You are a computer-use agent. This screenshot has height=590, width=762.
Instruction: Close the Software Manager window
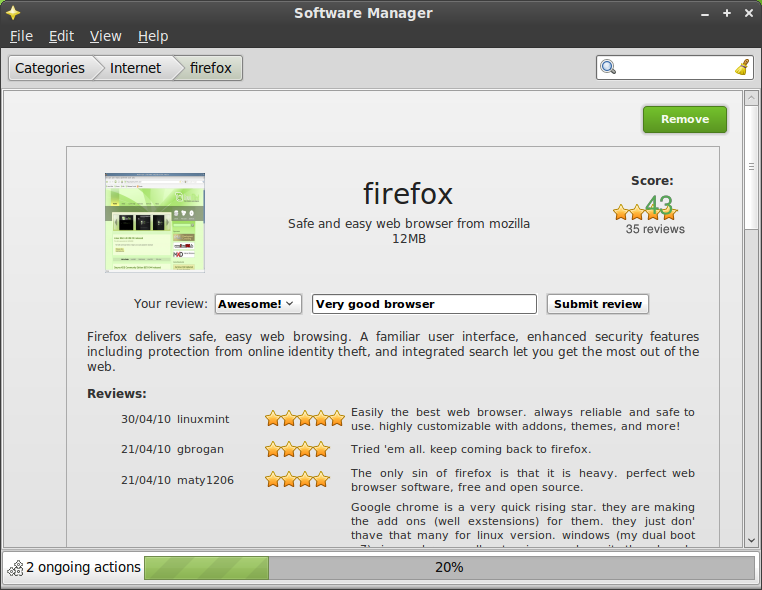749,13
